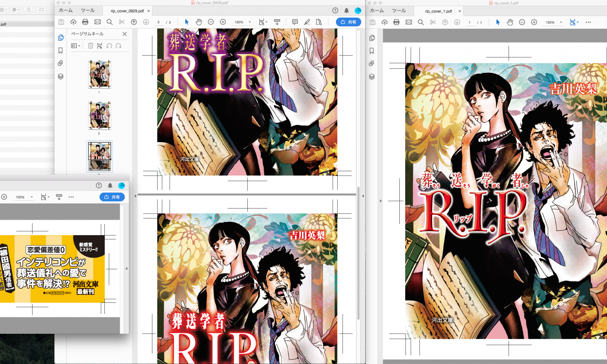Image resolution: width=607 pixels, height=364 pixels.
Task: Click next page arrow in rip_cover_0929.pdf
Action: click(146, 22)
